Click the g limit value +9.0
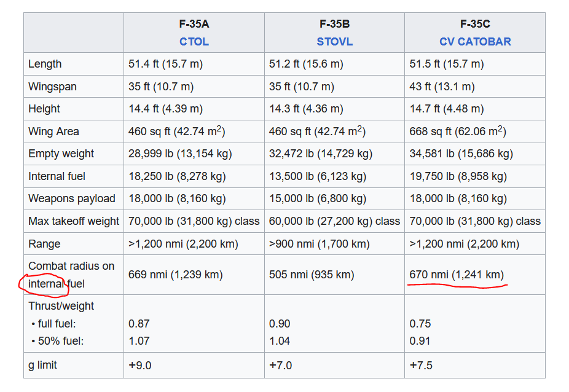This screenshot has height=392, width=569. (x=140, y=365)
